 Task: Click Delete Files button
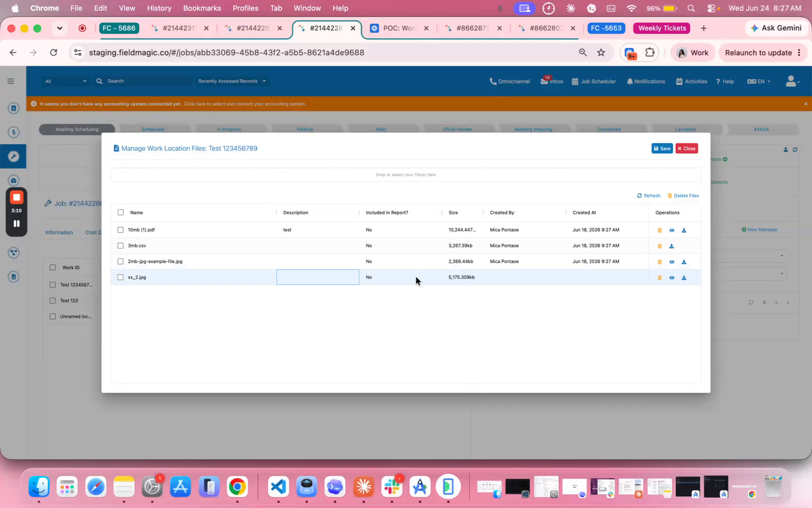point(683,196)
